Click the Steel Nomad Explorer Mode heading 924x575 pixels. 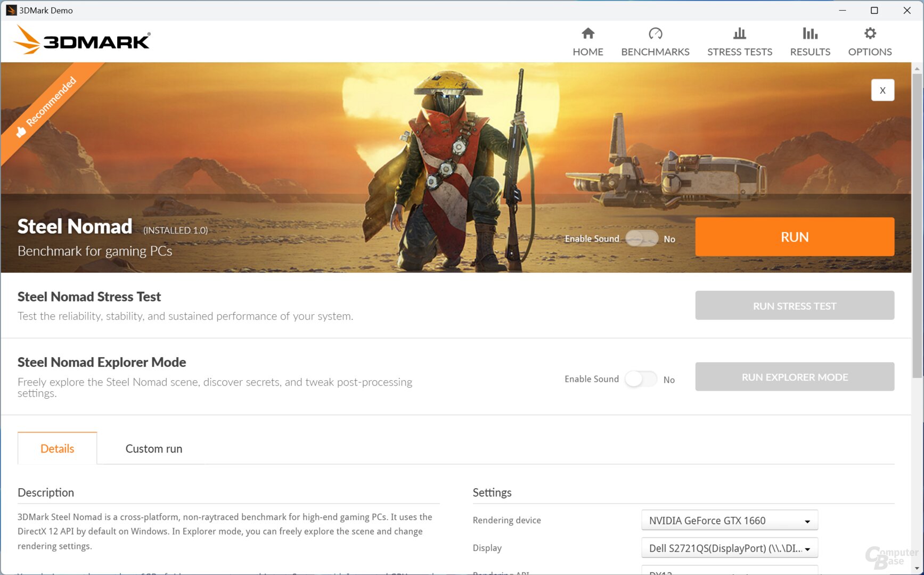pyautogui.click(x=102, y=362)
